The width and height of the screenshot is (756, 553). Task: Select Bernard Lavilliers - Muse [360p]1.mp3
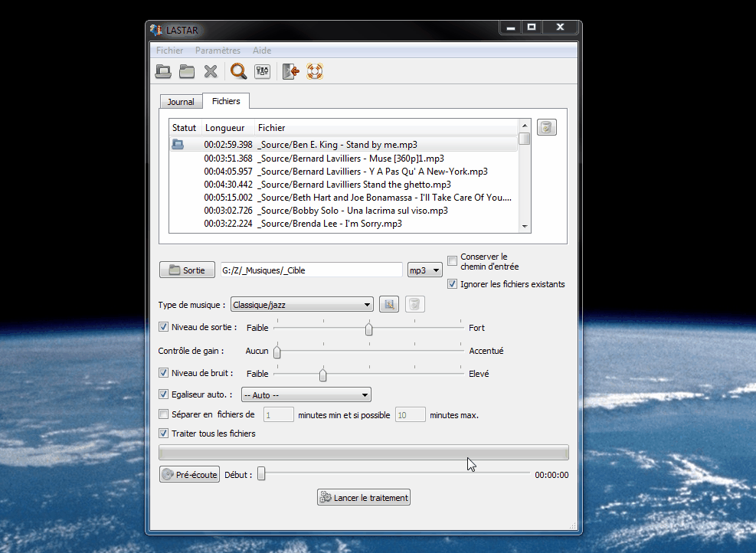343,158
